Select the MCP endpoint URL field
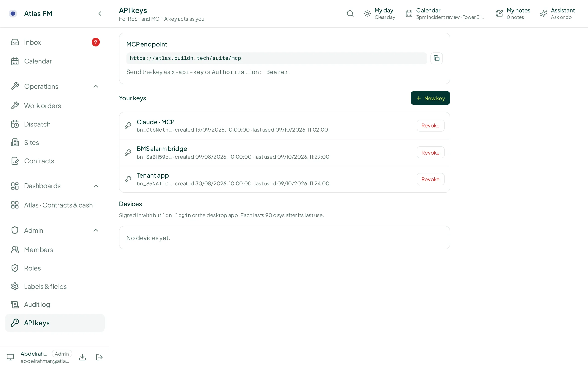Viewport: 588px width, 368px height. 277,58
